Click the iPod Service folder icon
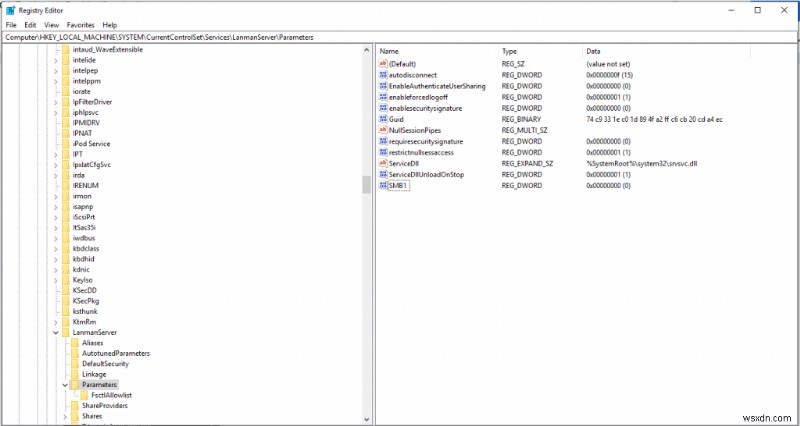The image size is (800, 426). point(65,144)
